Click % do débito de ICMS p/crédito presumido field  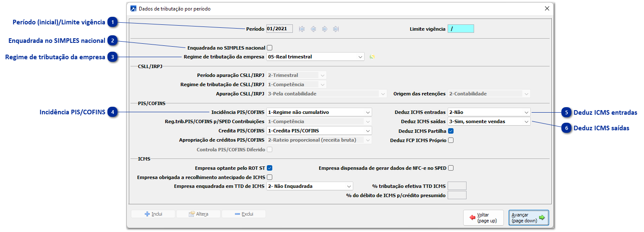pos(457,195)
